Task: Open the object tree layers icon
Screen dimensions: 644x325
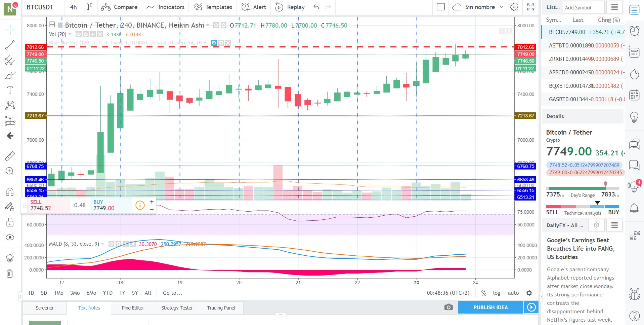Action: (10, 258)
